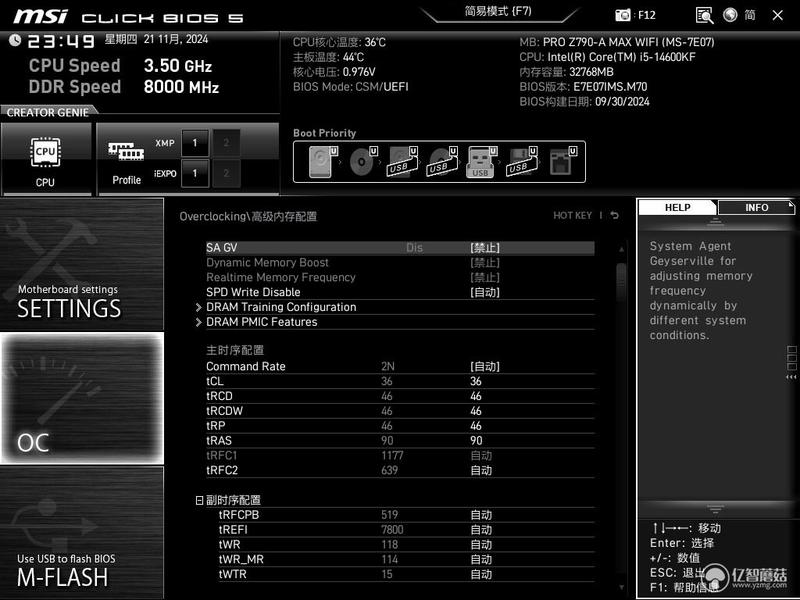Set the tRFCPB auto value
This screenshot has height=600, width=800.
coord(481,515)
